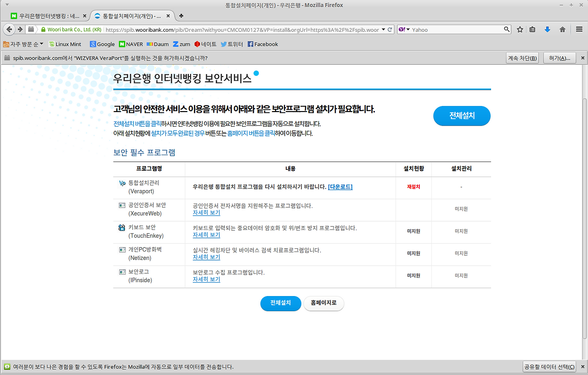Click 공유할 데이터 선택 button
The width and height of the screenshot is (588, 375).
pos(549,367)
